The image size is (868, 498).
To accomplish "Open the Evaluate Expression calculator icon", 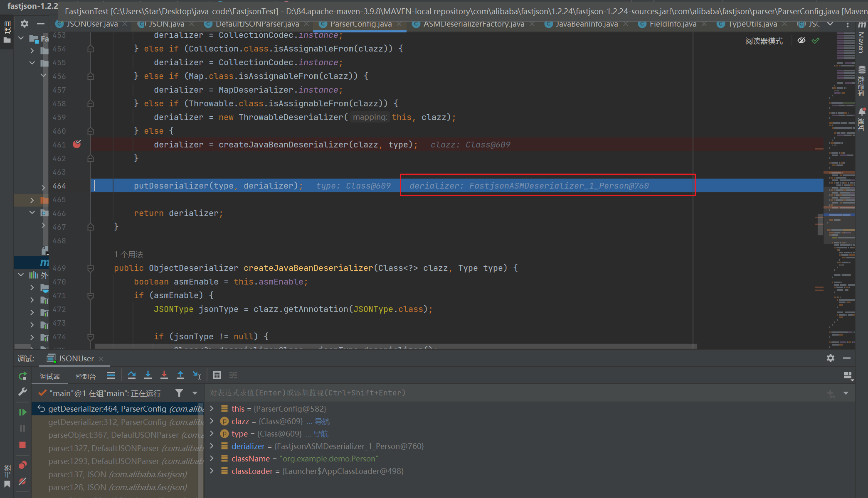I will click(x=217, y=375).
